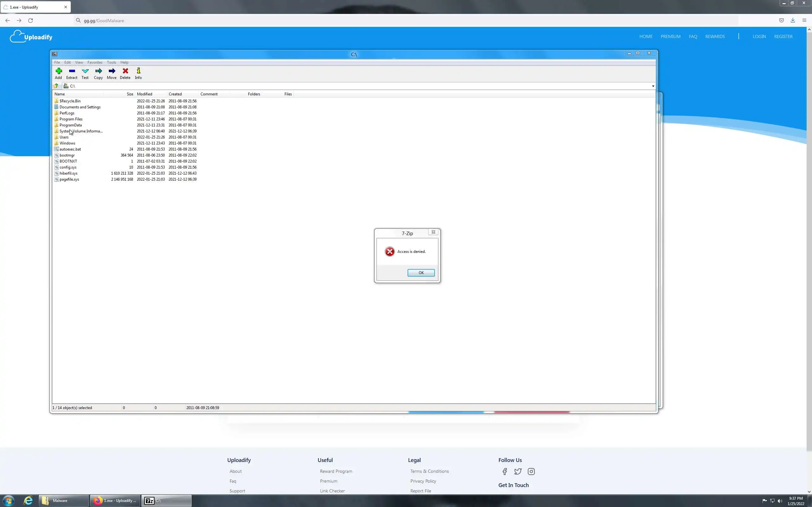Open the Favorites menu
The width and height of the screenshot is (812, 507).
click(95, 62)
